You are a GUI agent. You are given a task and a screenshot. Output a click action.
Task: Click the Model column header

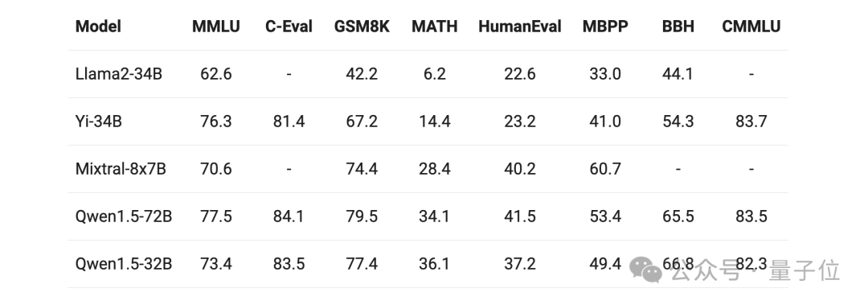(98, 26)
